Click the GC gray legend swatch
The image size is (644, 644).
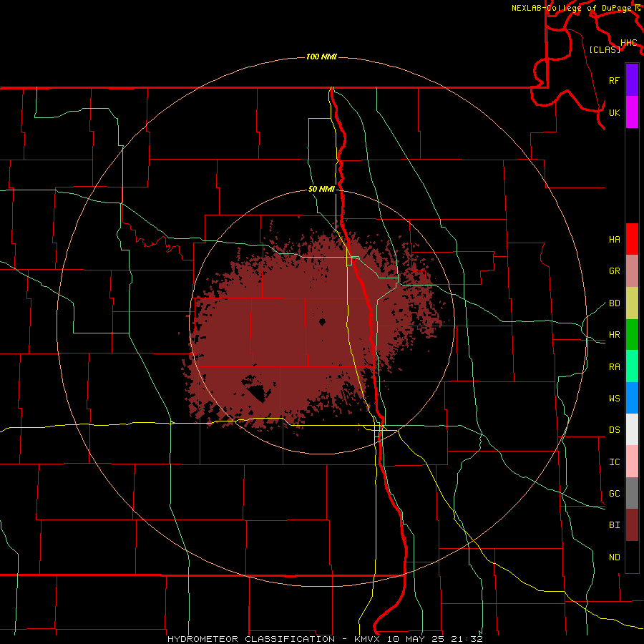click(632, 493)
